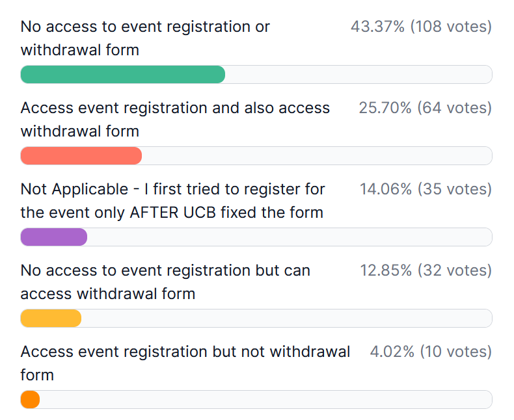Select "No access to event registration but can access withdrawal form"
Viewport: 514px width, 420px height.
coord(165,282)
